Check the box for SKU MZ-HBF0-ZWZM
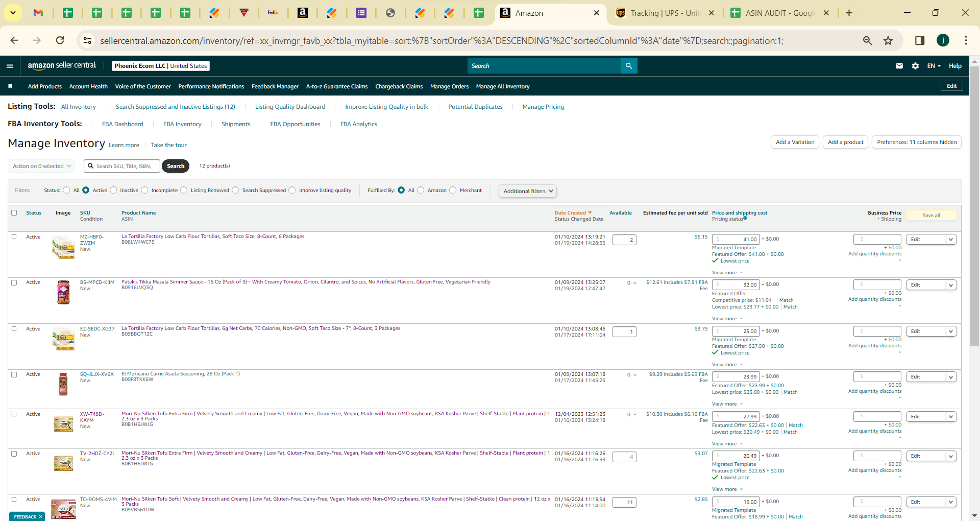The height and width of the screenshot is (521, 980). coord(14,237)
